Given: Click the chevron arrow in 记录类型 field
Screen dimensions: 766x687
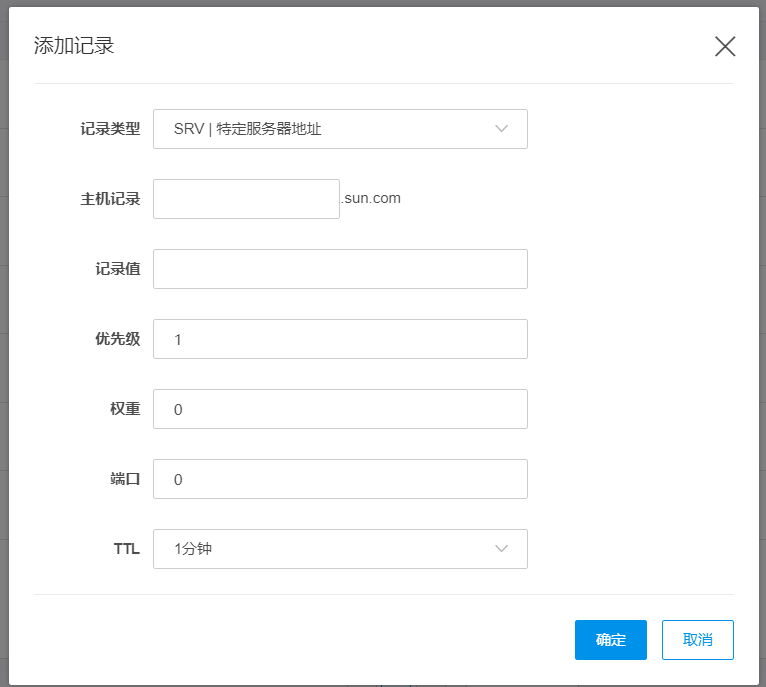Looking at the screenshot, I should pyautogui.click(x=502, y=129).
